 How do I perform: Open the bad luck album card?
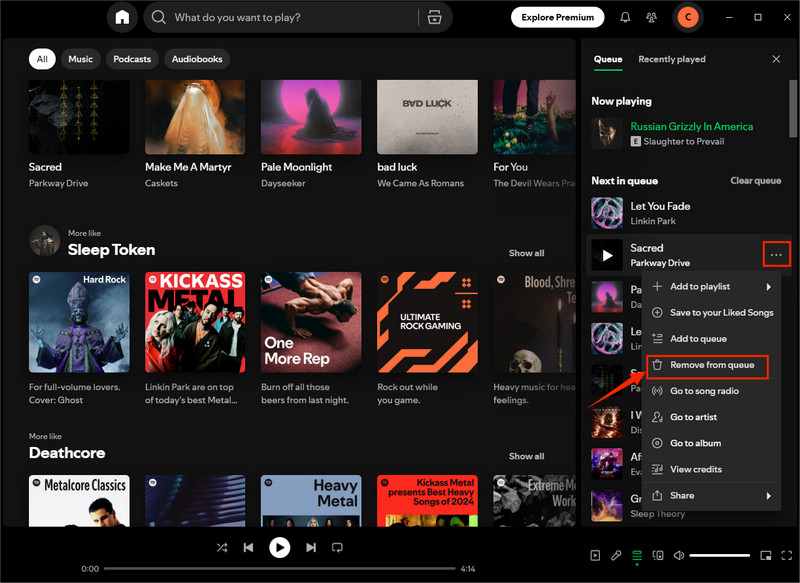tap(427, 134)
